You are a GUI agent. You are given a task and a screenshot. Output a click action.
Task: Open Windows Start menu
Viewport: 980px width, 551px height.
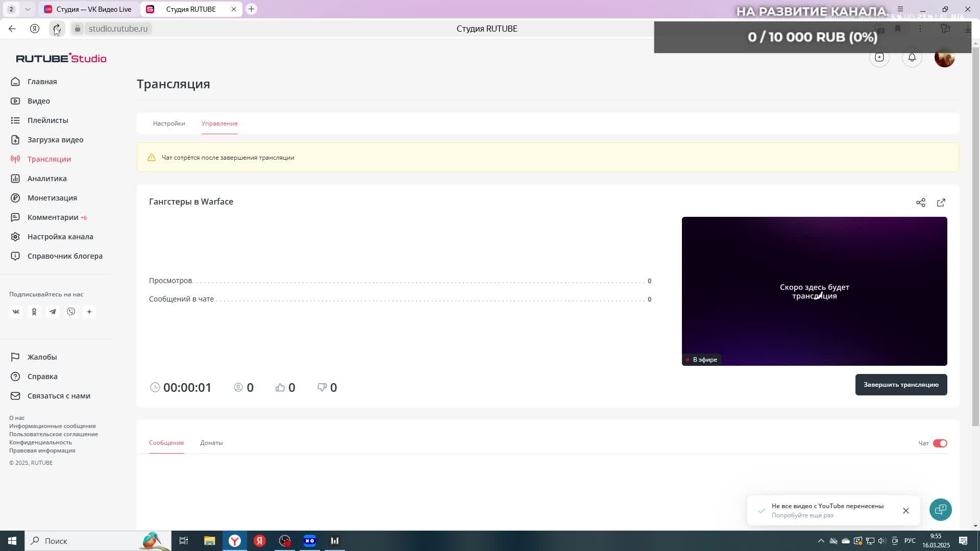(12, 541)
